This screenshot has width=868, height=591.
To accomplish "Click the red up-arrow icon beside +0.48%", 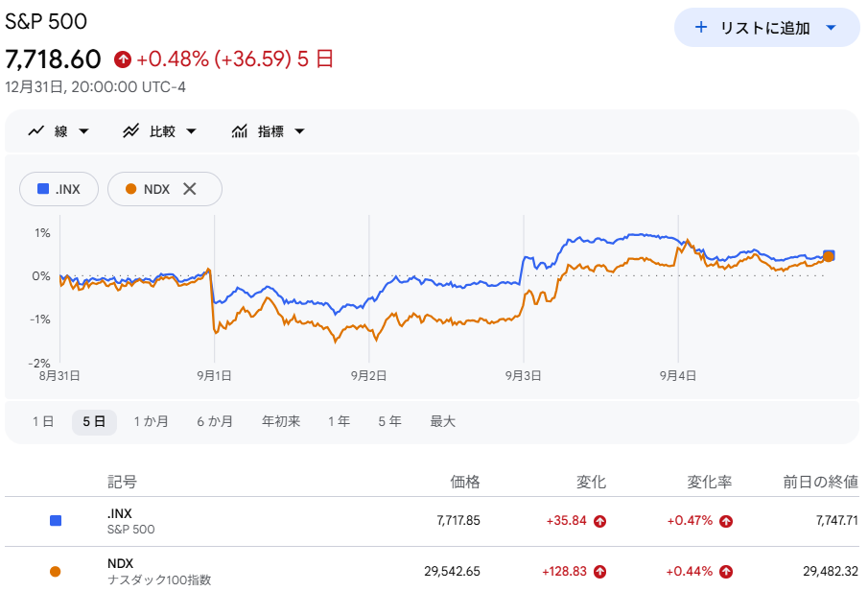I will (123, 59).
